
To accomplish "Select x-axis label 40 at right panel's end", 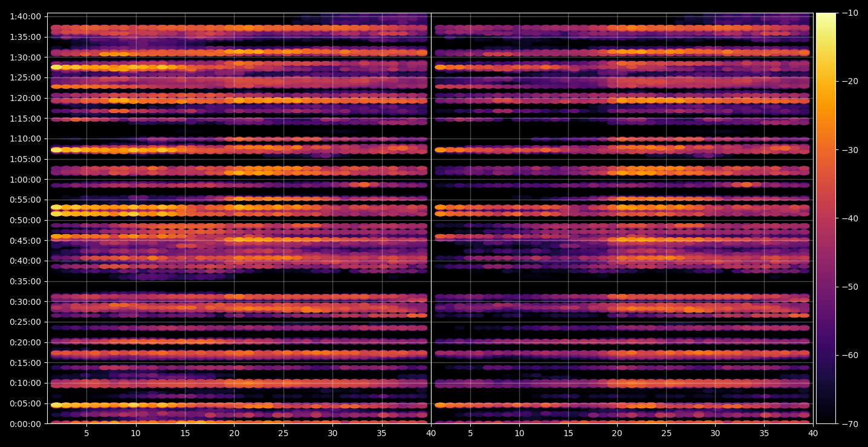I will coord(813,434).
